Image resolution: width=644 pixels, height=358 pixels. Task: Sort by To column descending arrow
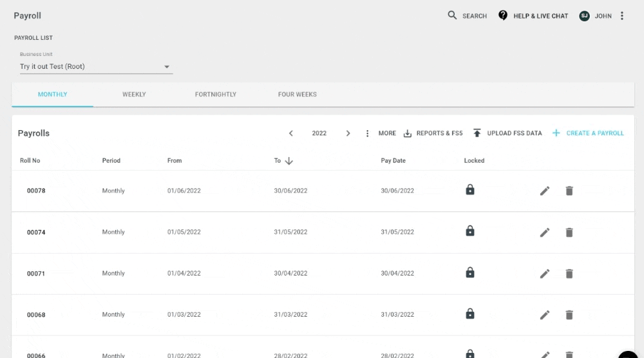[x=289, y=161]
